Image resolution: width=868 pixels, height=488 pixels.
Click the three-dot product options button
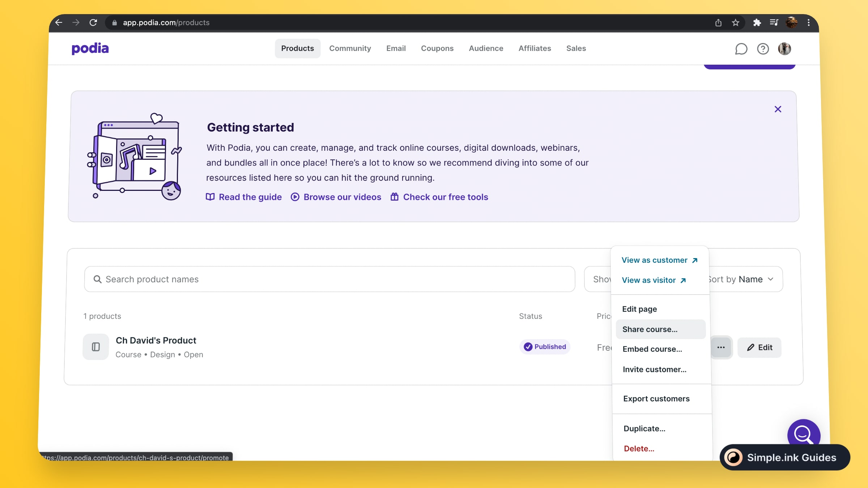[721, 347]
